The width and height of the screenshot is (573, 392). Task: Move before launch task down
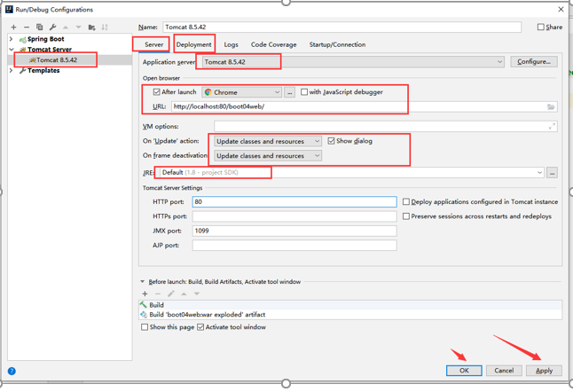pos(197,294)
